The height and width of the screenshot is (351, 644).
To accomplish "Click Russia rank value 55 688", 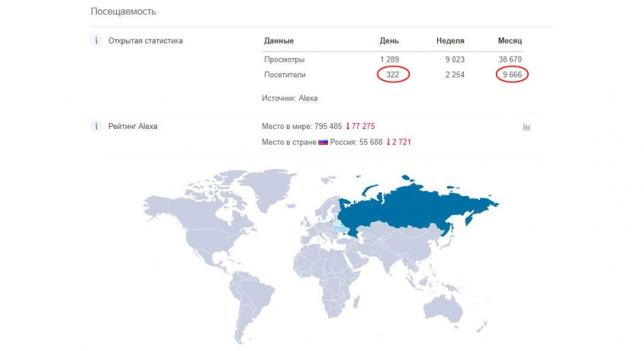I will [x=371, y=143].
